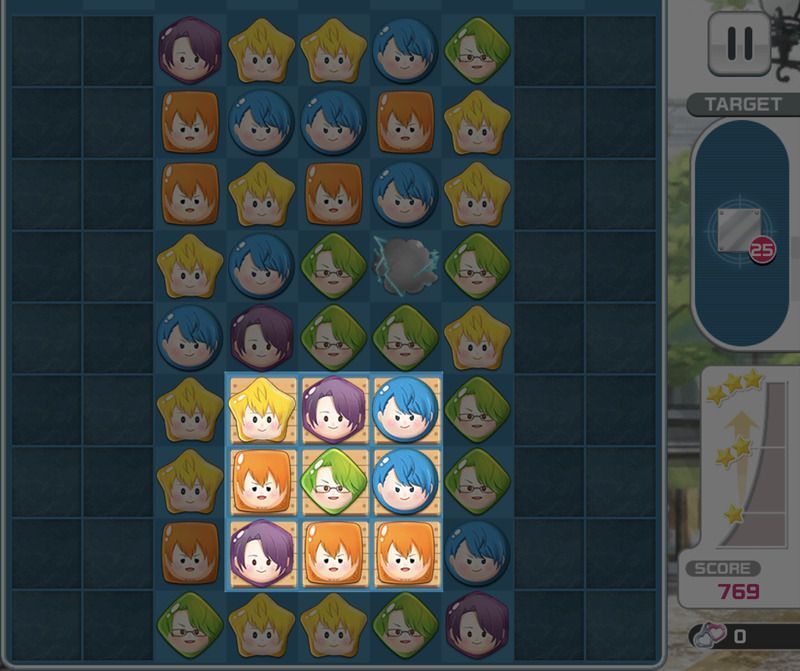
Task: Tap the gray storm cloud obstacle piece
Action: click(405, 265)
